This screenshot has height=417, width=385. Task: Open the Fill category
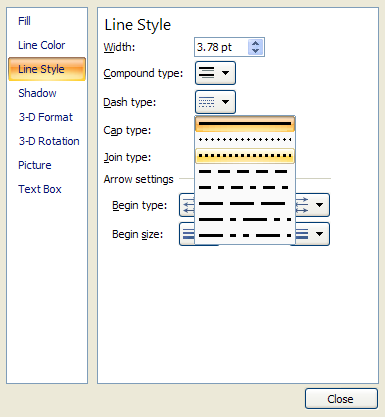(x=24, y=21)
